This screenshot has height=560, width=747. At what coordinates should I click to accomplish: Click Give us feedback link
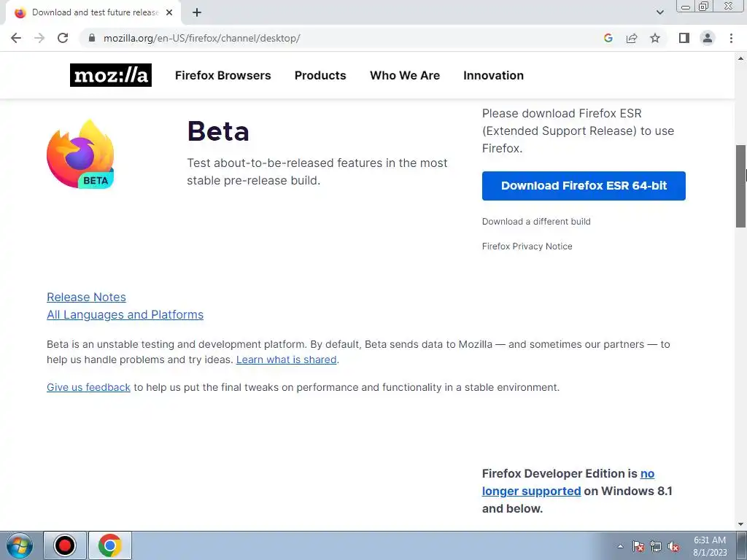pos(88,387)
